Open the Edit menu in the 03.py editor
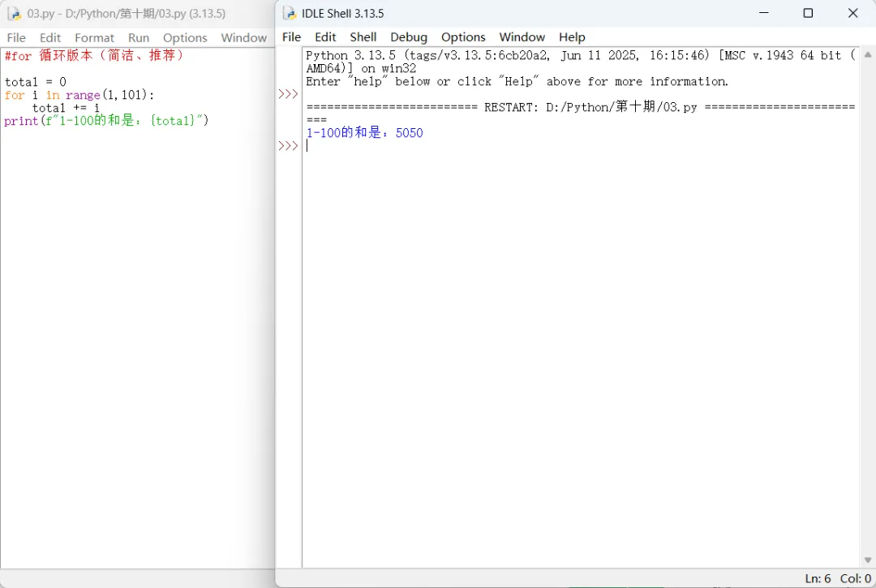Viewport: 876px width, 588px height. pos(49,37)
